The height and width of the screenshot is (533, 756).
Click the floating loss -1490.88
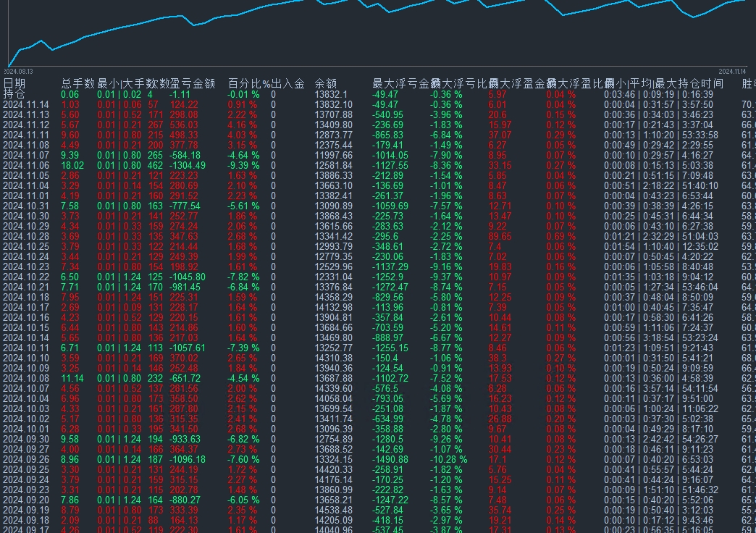[x=390, y=459]
